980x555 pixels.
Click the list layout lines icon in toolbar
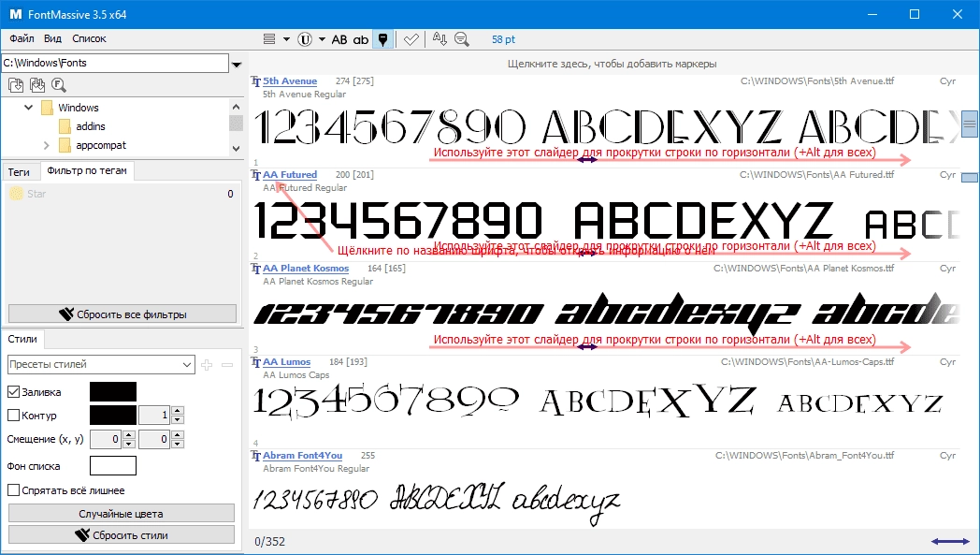pyautogui.click(x=269, y=39)
